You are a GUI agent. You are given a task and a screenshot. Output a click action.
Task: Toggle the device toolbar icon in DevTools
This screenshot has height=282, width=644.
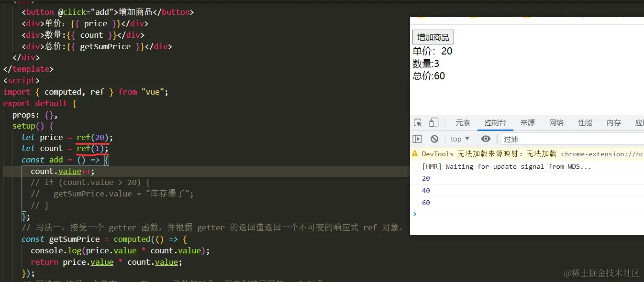(x=433, y=122)
